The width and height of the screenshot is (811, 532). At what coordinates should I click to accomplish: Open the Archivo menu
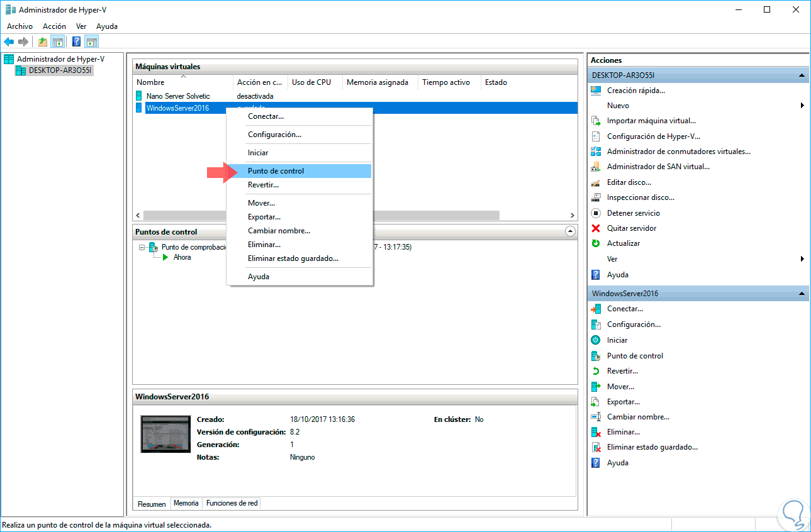tap(20, 26)
